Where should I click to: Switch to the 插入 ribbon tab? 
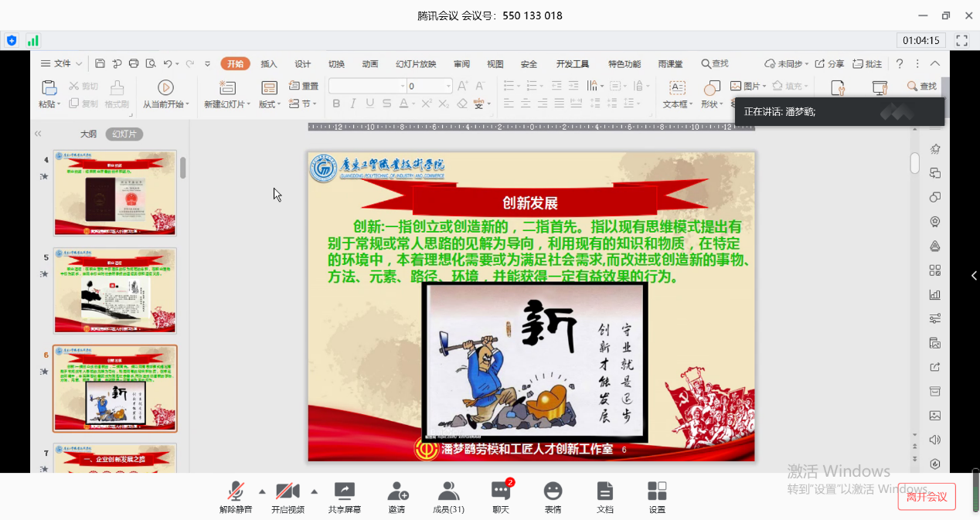pyautogui.click(x=269, y=64)
